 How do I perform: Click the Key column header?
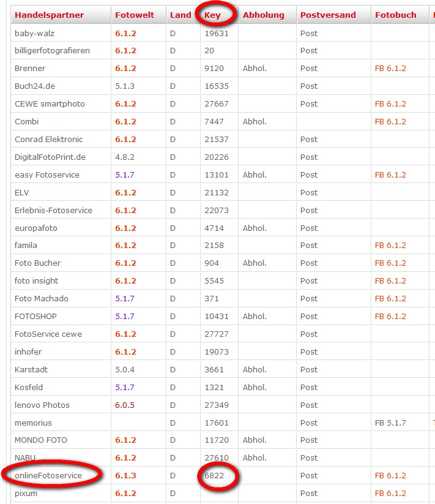click(212, 15)
